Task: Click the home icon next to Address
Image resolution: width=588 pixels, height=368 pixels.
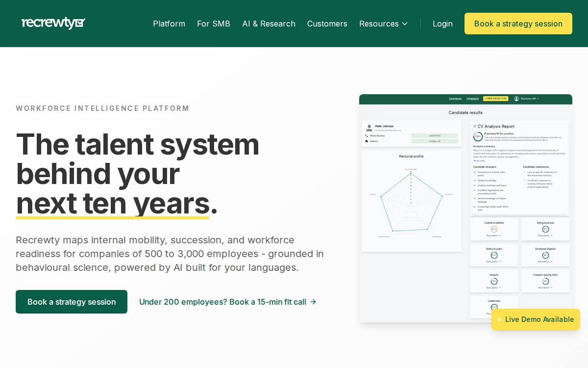Action: pos(367,141)
